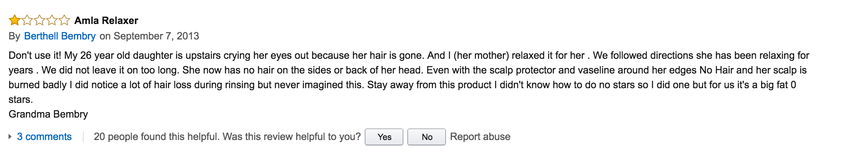Click "Was this review helpful to you?" text
Screen dimensions: 868x164
[x=292, y=137]
